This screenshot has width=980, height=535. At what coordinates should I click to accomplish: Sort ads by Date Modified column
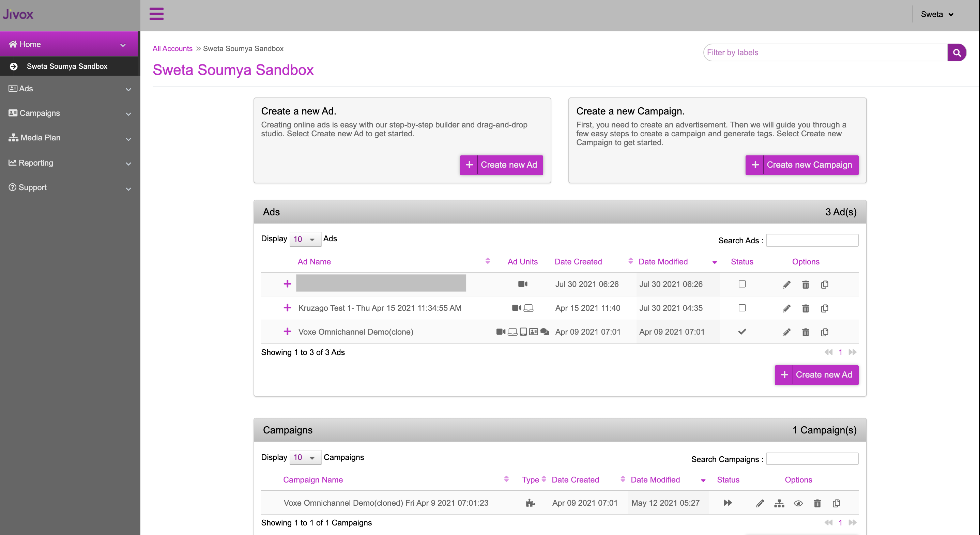[x=663, y=262]
